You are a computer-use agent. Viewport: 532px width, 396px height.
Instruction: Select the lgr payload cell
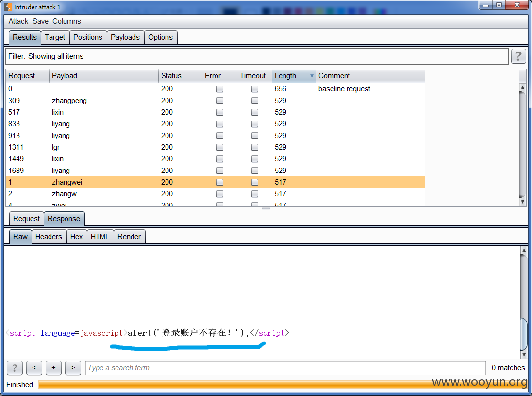point(104,147)
